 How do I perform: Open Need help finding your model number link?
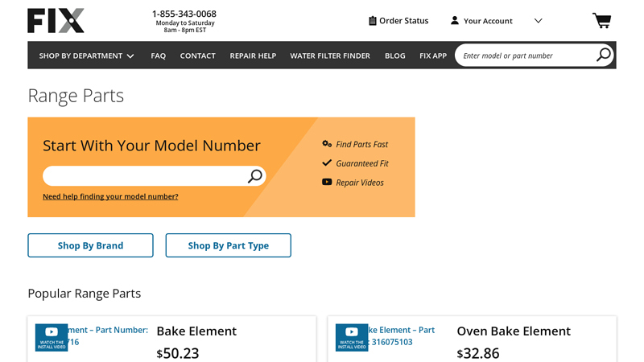point(110,196)
